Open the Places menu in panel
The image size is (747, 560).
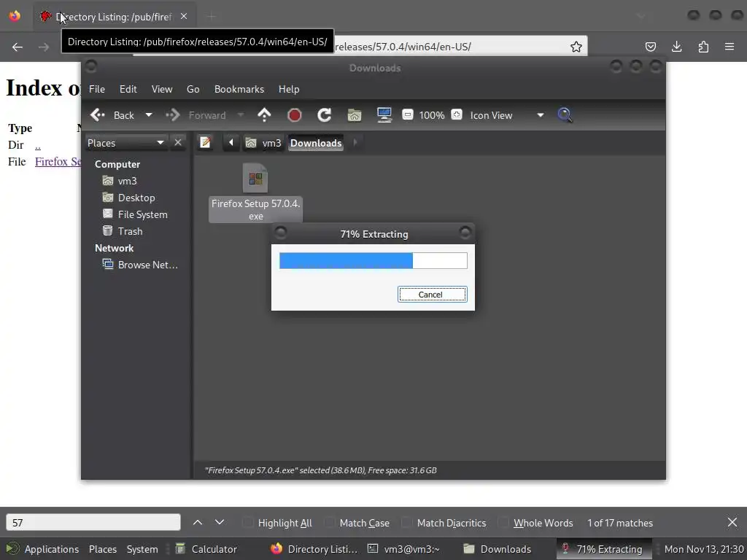coord(103,549)
